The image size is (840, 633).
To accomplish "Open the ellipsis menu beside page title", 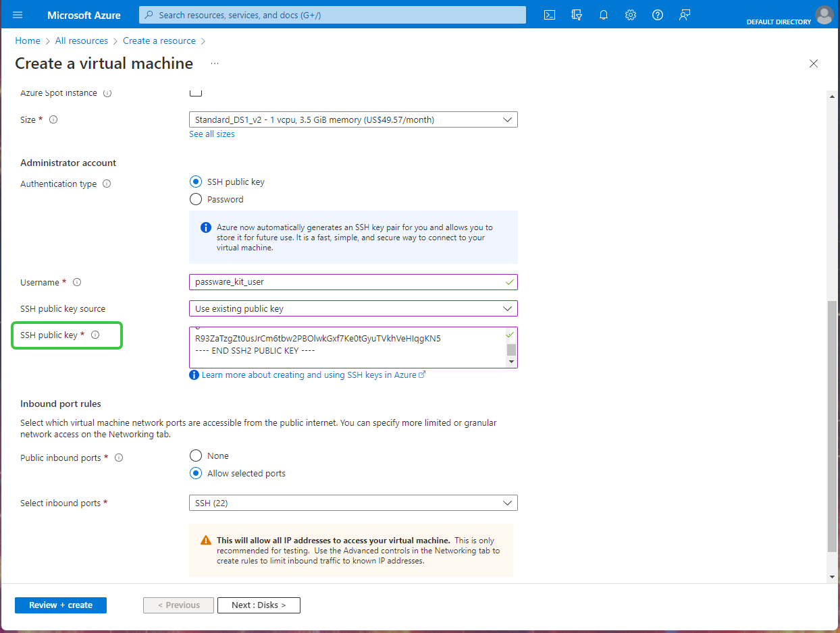I will (x=215, y=63).
